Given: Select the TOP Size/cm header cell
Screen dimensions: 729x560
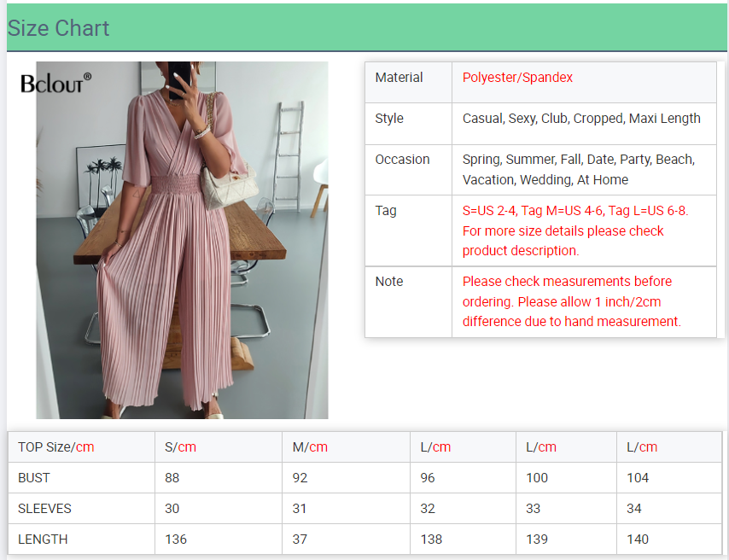Looking at the screenshot, I should pyautogui.click(x=56, y=447).
